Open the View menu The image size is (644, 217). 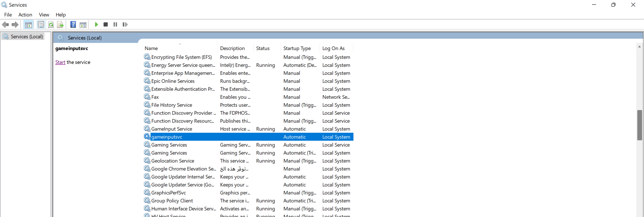(44, 15)
